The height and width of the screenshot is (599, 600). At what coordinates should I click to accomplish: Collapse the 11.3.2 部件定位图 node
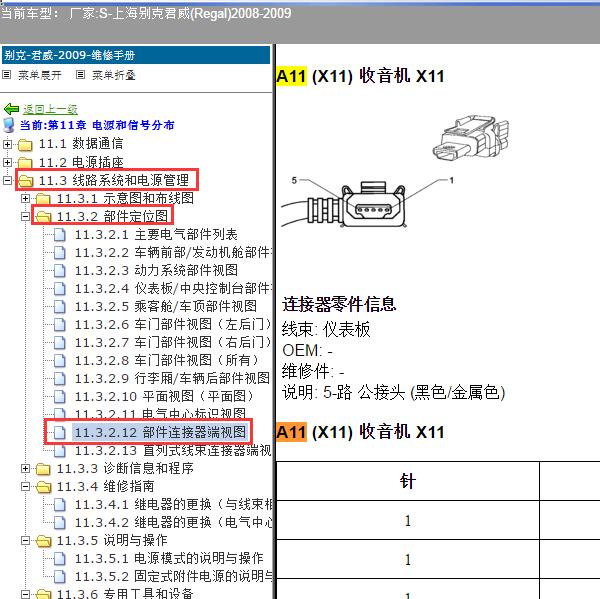pyautogui.click(x=25, y=217)
